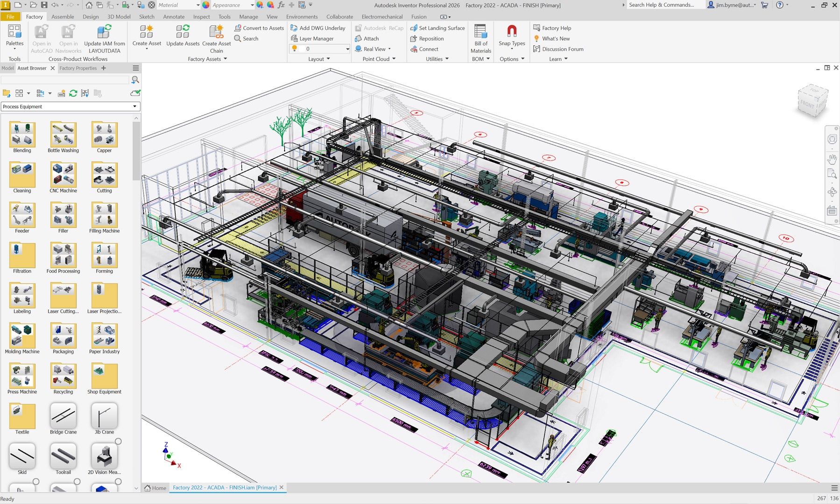Open the Discussion Forum link
This screenshot has height=504, width=840.
562,49
